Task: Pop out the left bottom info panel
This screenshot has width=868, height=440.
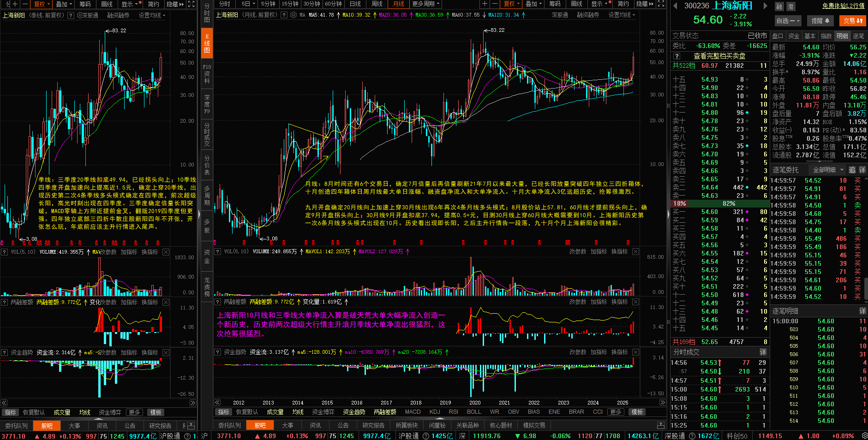Action: click(191, 425)
